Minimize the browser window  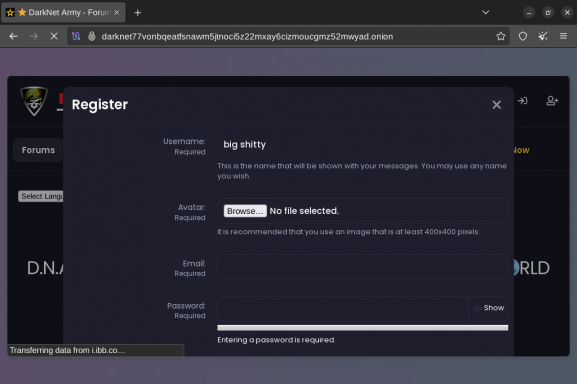(x=529, y=13)
